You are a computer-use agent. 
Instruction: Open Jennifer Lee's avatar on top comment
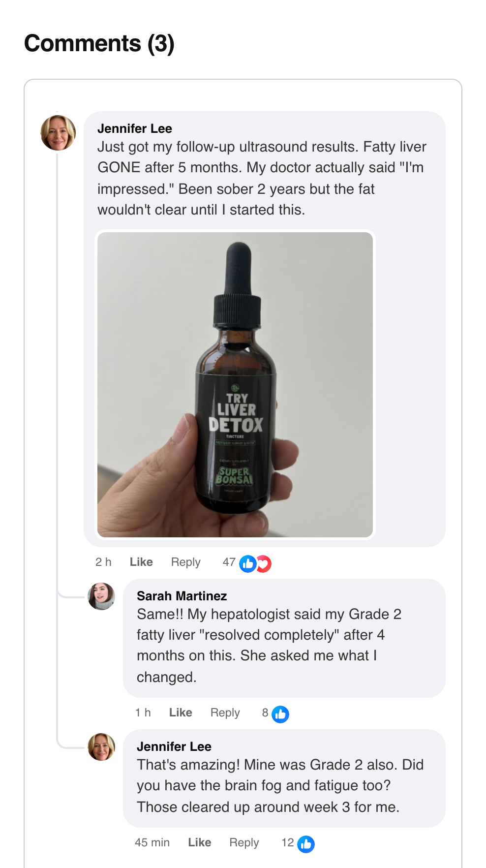[58, 133]
